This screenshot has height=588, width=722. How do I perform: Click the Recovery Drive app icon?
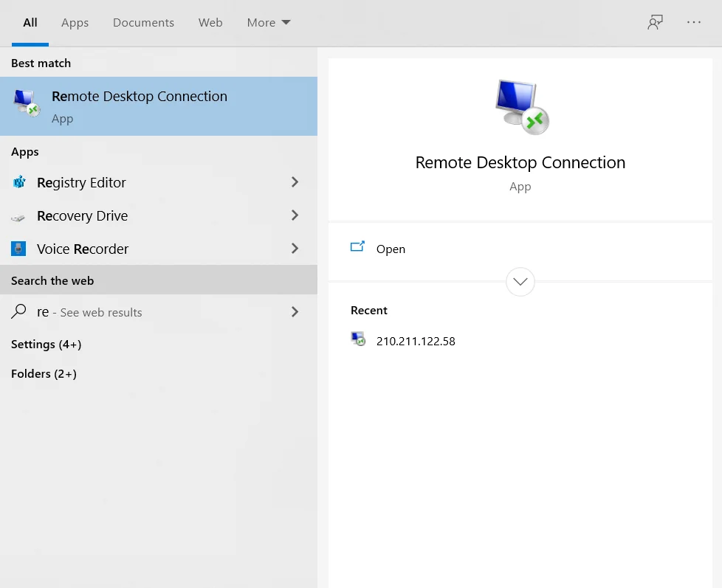pyautogui.click(x=18, y=217)
